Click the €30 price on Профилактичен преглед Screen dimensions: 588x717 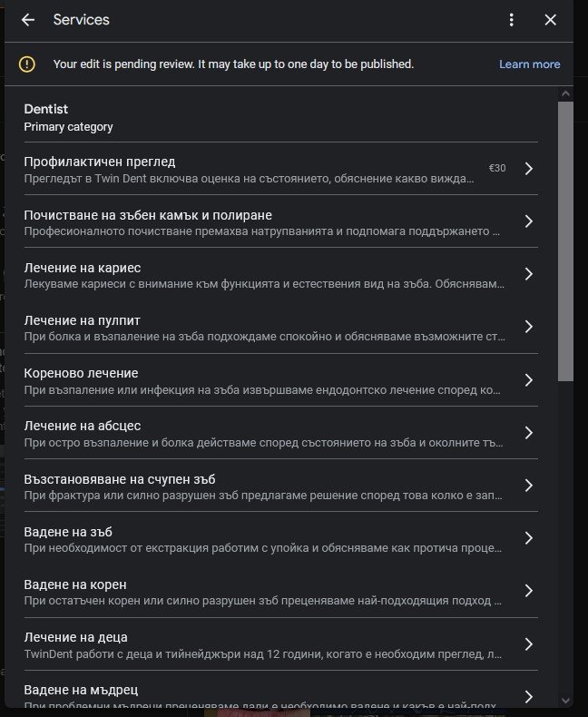pos(497,169)
